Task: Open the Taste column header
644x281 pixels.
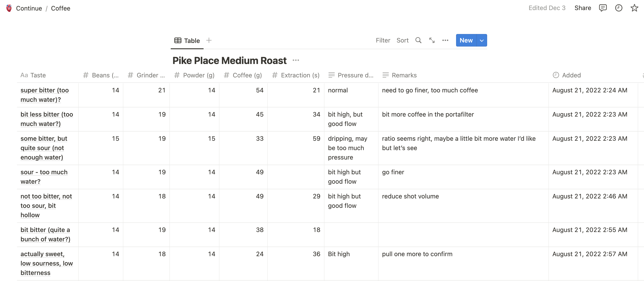Action: pyautogui.click(x=48, y=75)
